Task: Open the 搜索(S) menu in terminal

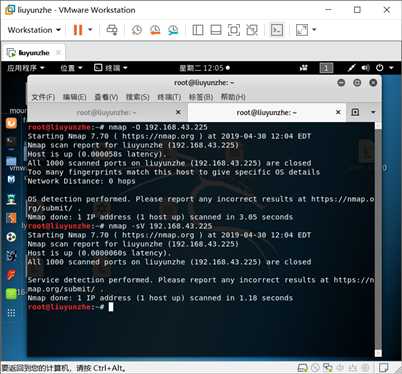Action: point(138,97)
